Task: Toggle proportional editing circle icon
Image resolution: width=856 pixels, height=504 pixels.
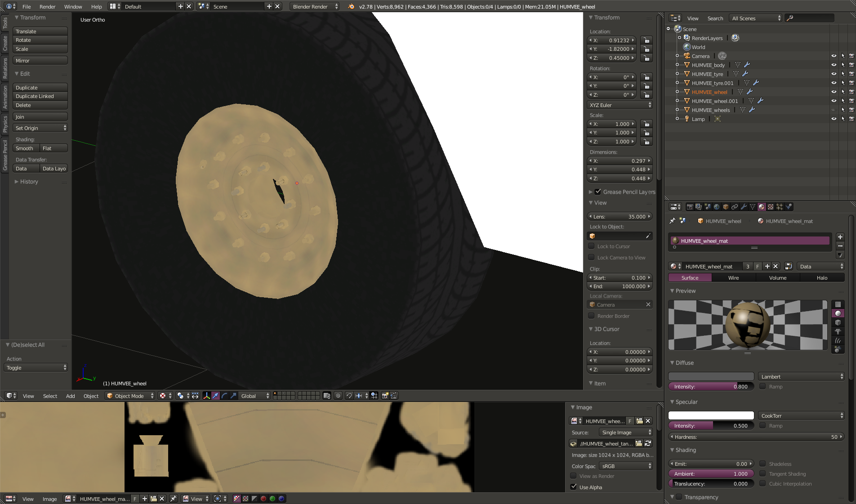Action: click(x=338, y=396)
